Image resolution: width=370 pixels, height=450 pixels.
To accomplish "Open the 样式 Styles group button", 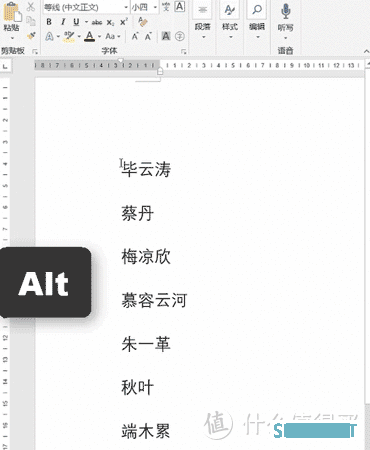I will (x=230, y=21).
